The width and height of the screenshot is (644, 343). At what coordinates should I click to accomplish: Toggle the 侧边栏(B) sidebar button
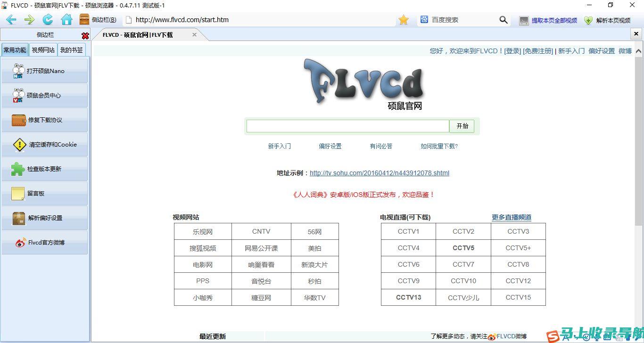coord(98,20)
